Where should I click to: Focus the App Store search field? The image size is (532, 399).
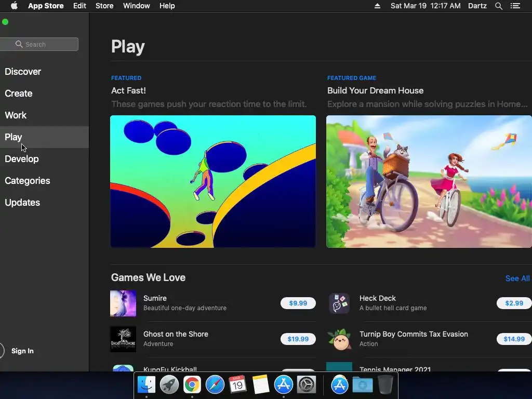[x=39, y=45]
